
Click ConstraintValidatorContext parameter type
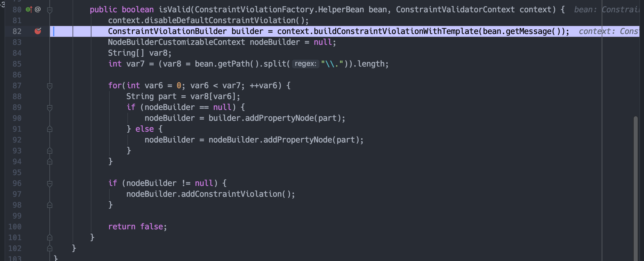tap(455, 9)
